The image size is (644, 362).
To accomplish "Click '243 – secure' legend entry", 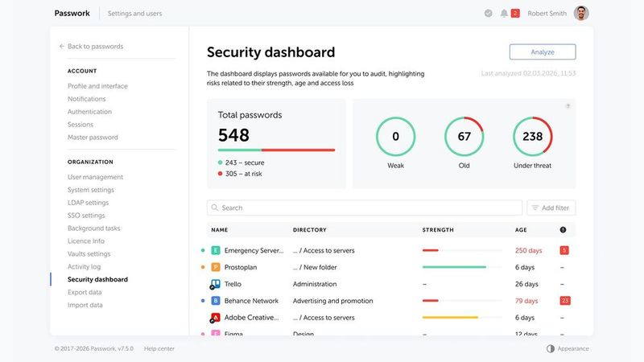I will click(x=241, y=162).
